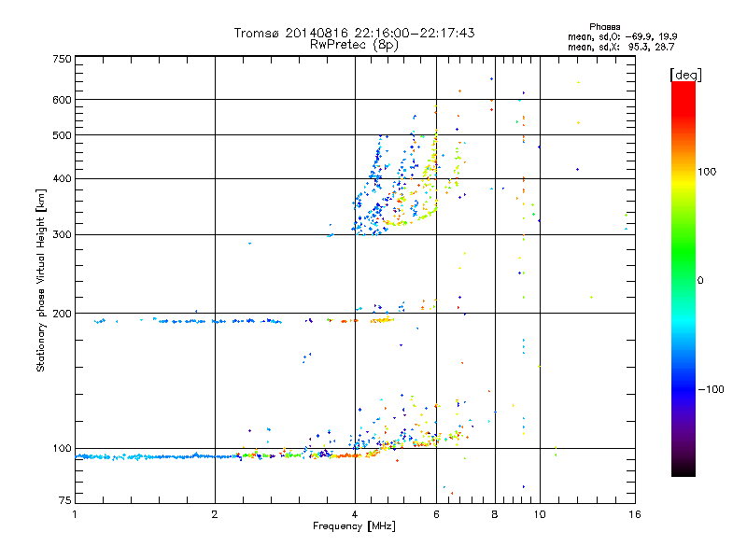Click the x-axis label "4"
Viewport: 747px width, 560px height.
(355, 514)
